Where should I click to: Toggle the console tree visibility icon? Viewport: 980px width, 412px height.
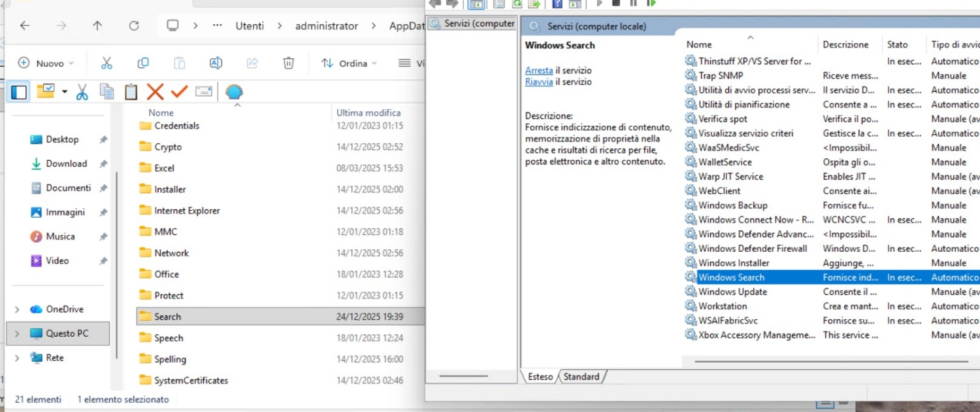coord(476,5)
